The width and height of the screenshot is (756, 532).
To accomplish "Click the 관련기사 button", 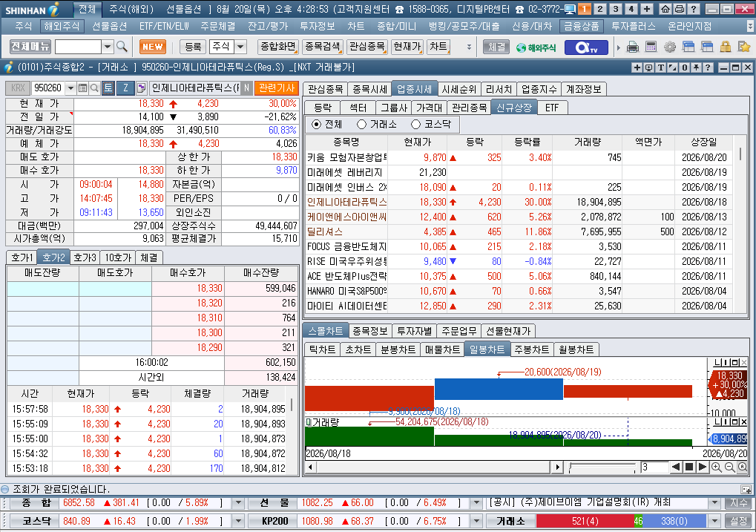I will (276, 88).
